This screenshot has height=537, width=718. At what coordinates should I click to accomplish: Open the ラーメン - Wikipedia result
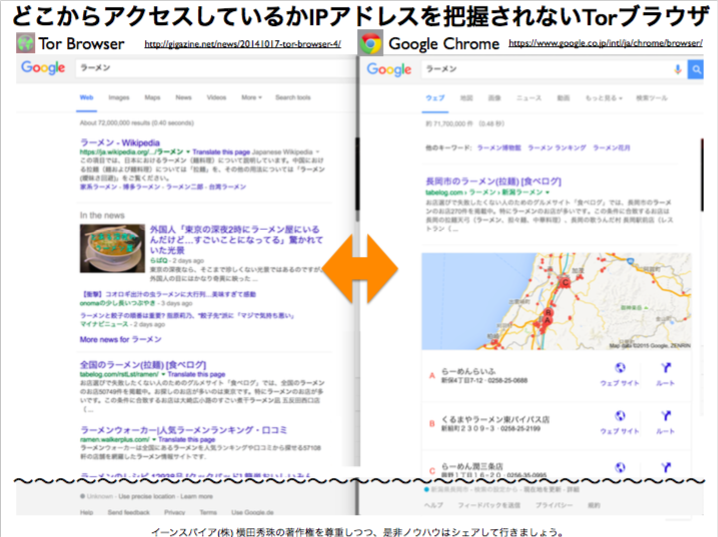(x=120, y=142)
